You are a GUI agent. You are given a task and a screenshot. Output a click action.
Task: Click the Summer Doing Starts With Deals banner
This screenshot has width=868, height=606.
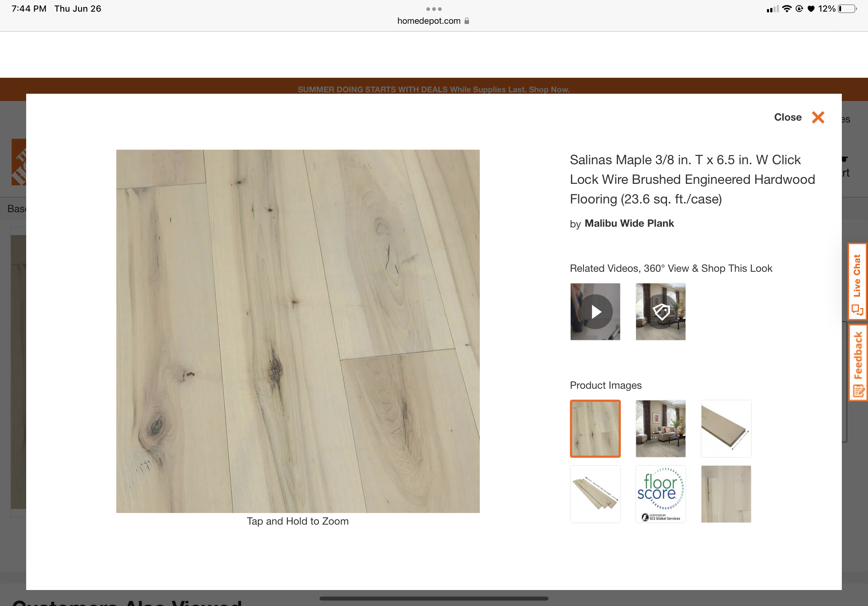point(434,89)
